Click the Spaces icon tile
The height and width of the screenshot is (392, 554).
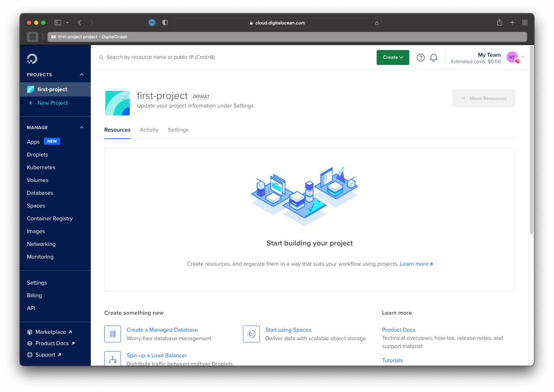coord(251,334)
